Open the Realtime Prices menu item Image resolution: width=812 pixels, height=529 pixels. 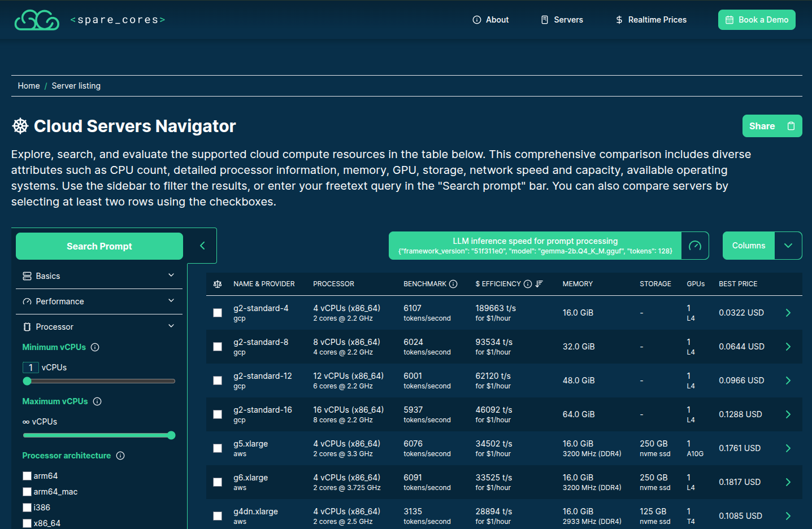[x=651, y=20]
